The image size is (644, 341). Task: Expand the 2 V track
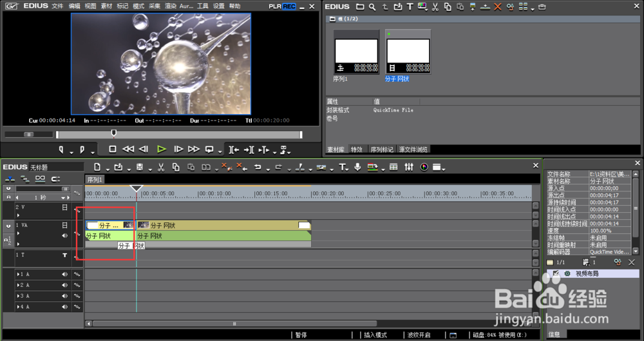[x=18, y=215]
